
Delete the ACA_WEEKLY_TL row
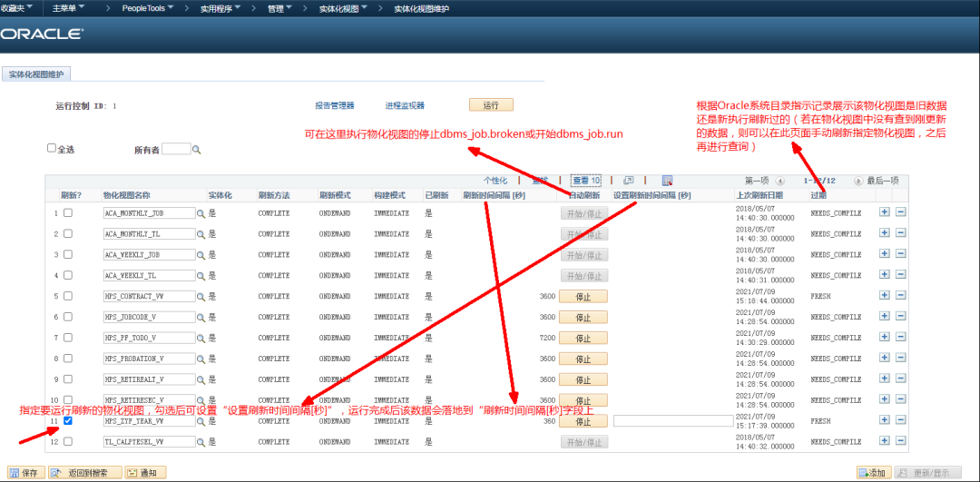click(x=901, y=275)
